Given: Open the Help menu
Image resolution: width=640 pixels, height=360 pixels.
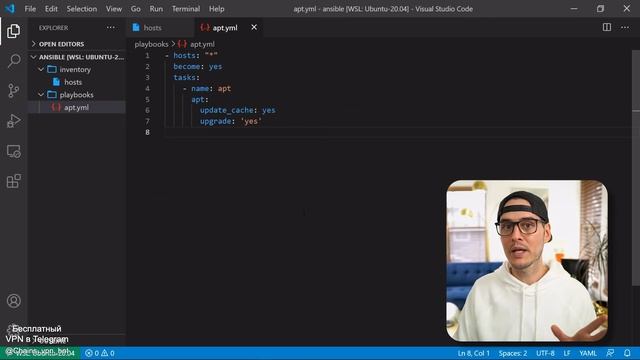Looking at the screenshot, I should pos(217,9).
